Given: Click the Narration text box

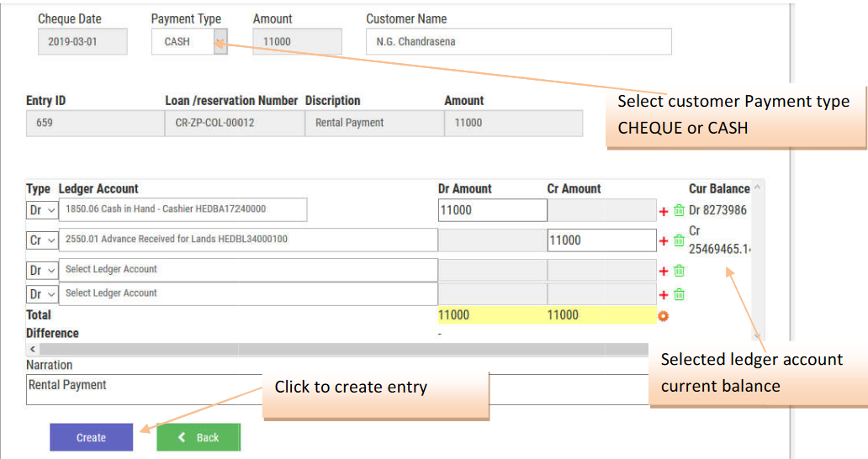Looking at the screenshot, I should pyautogui.click(x=144, y=390).
